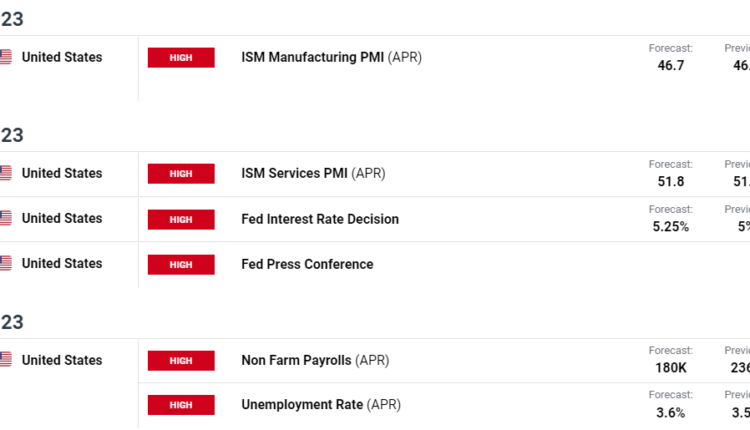This screenshot has width=750, height=430.
Task: Click the HIGH badge for Fed Press Conference
Action: (x=181, y=264)
